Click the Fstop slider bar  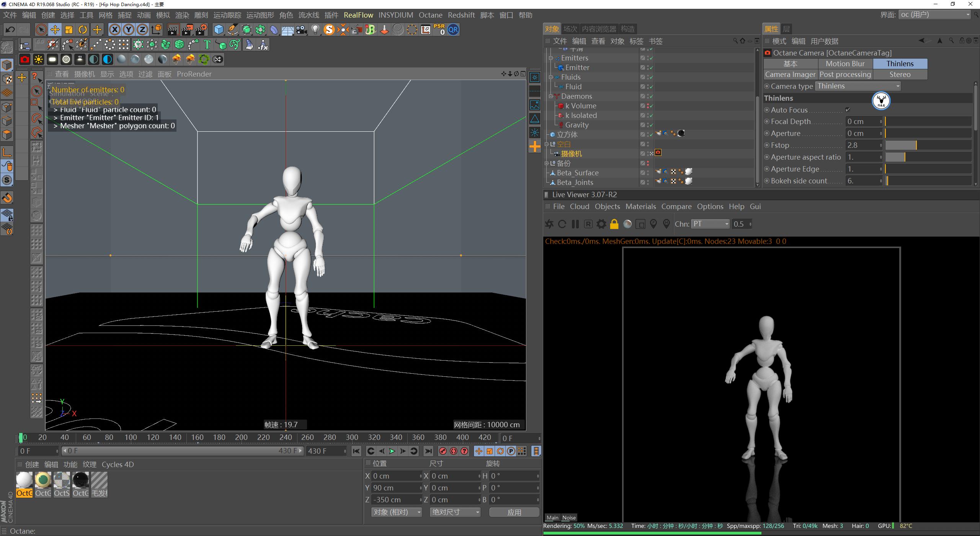coord(928,145)
